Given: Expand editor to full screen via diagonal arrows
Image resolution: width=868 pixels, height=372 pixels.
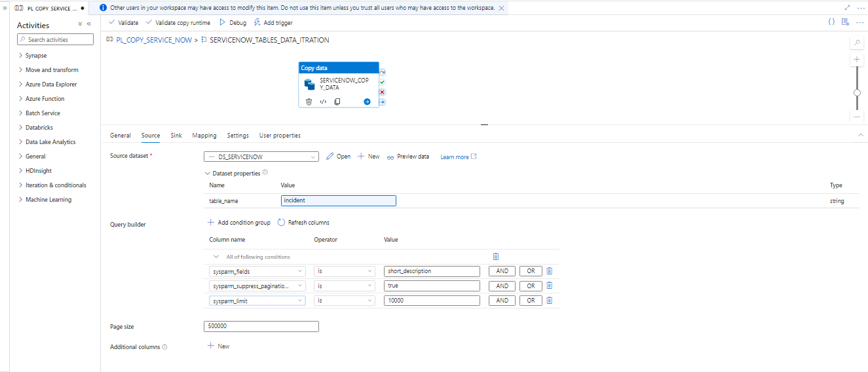Looking at the screenshot, I should 847,8.
